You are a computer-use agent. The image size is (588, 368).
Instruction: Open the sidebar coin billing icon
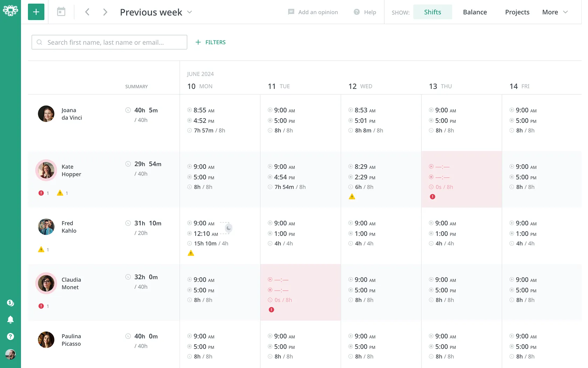coord(10,303)
